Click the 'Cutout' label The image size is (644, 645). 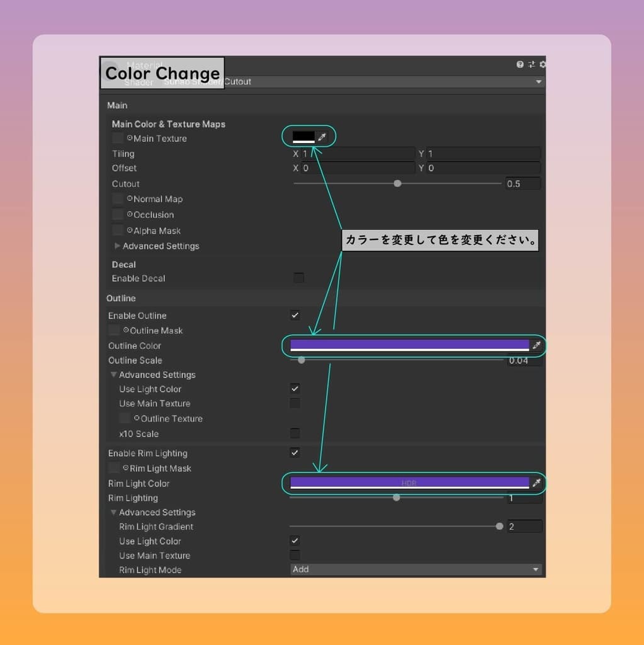pyautogui.click(x=126, y=184)
